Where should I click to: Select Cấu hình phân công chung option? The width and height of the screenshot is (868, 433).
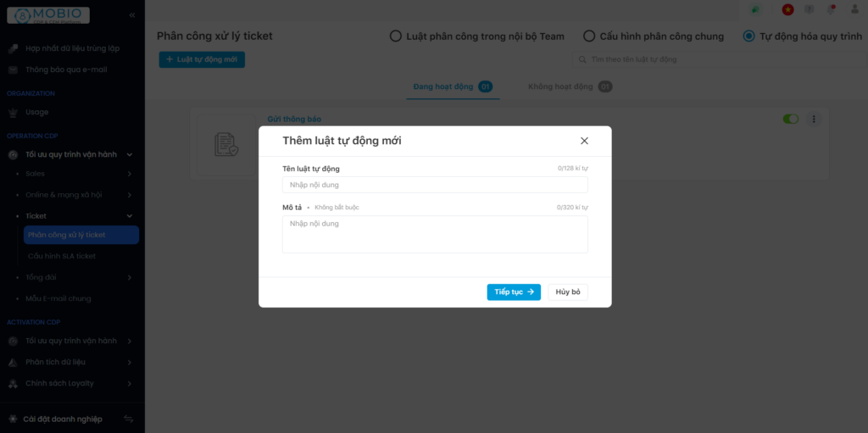589,36
